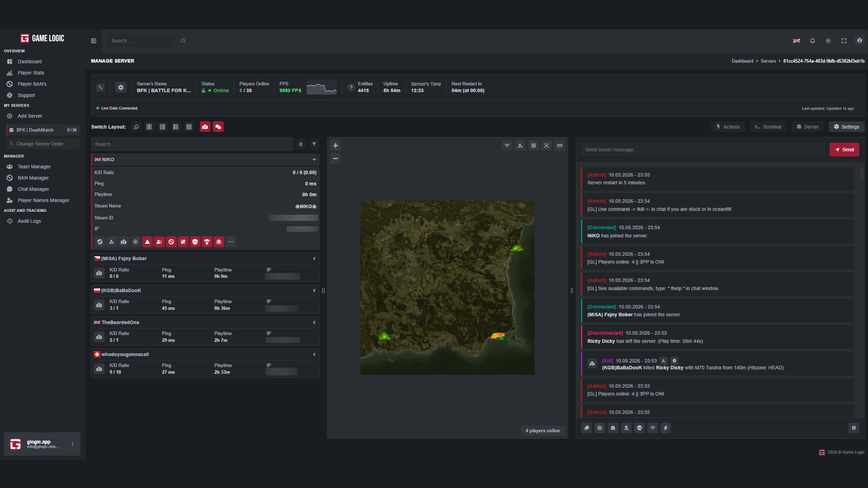
Task: Collapse the NIKO player card
Action: click(x=314, y=160)
